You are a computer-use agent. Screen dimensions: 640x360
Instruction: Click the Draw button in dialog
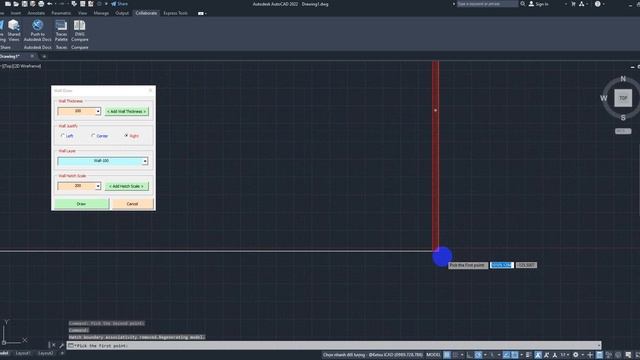82,204
